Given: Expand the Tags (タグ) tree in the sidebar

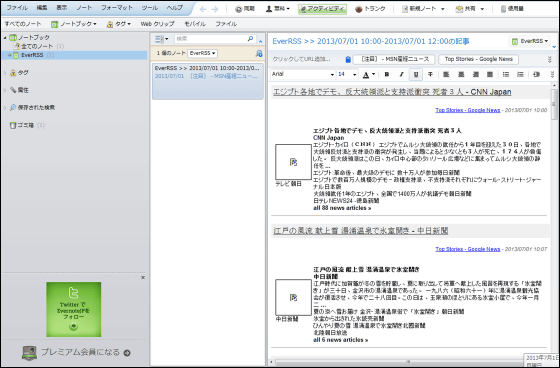Looking at the screenshot, I should coord(5,73).
